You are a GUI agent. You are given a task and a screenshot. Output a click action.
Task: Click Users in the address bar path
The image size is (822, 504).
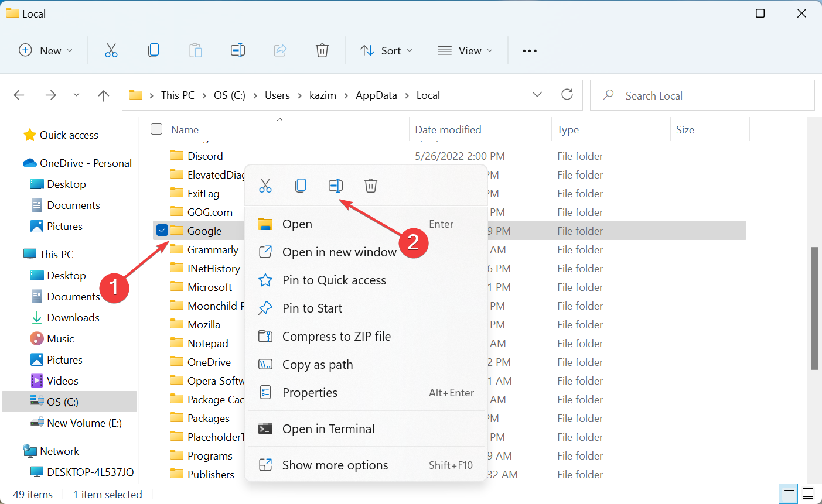point(277,95)
